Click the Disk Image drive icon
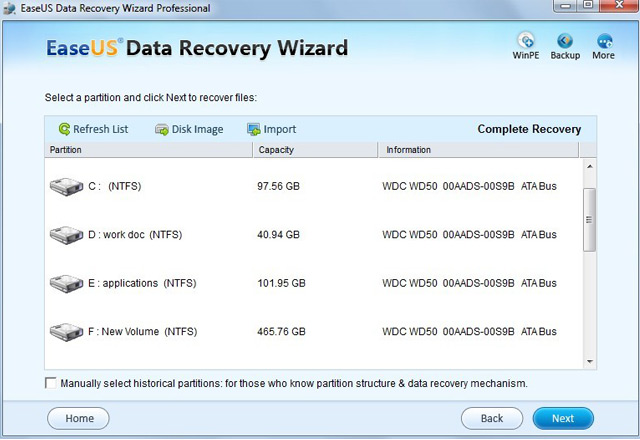This screenshot has height=440, width=640. 162,130
